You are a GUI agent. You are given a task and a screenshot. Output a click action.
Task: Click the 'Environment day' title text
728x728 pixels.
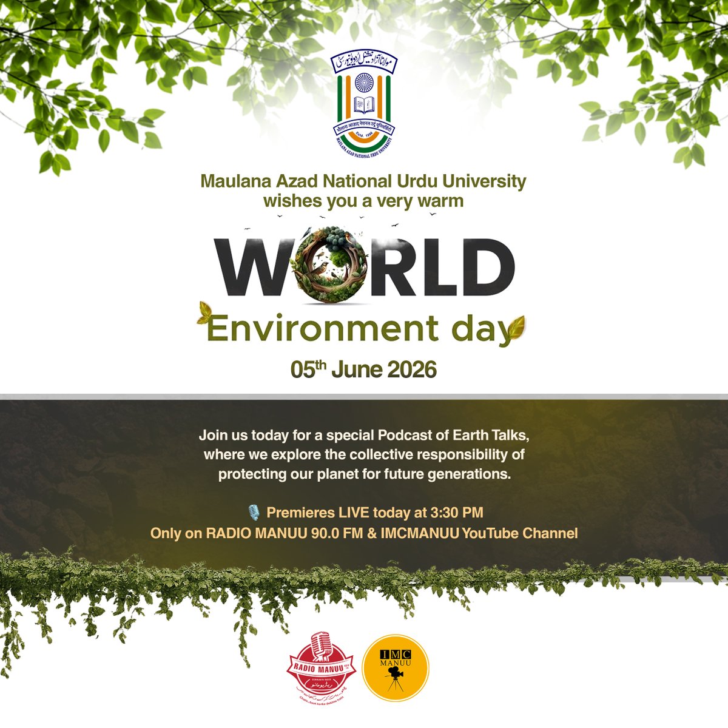[x=360, y=329]
